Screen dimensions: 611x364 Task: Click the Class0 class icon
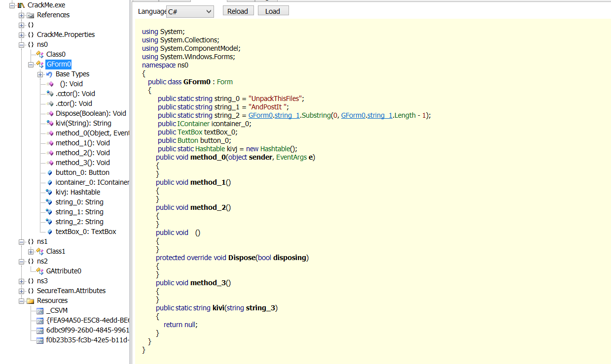point(40,54)
